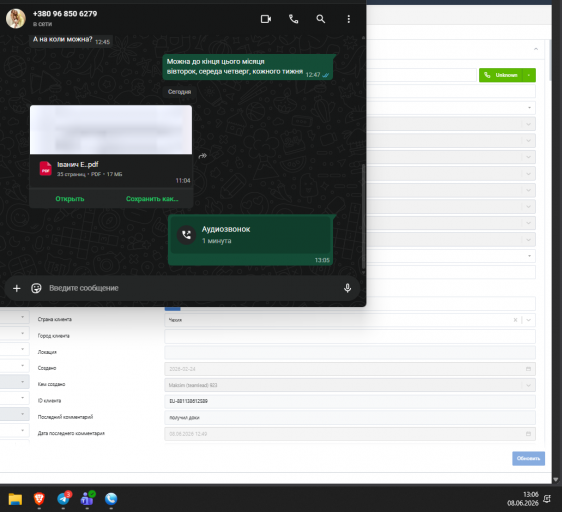Open Brave browser from the taskbar
Viewport: 562px width, 512px height.
pos(39,499)
